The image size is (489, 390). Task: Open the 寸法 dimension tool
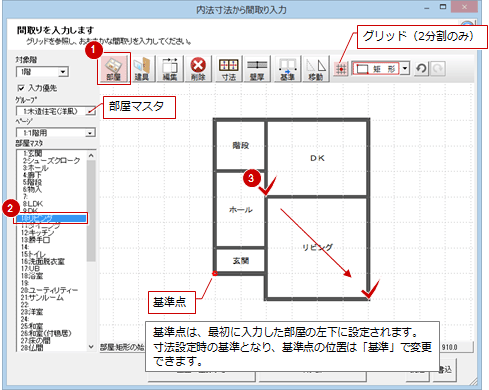point(229,69)
